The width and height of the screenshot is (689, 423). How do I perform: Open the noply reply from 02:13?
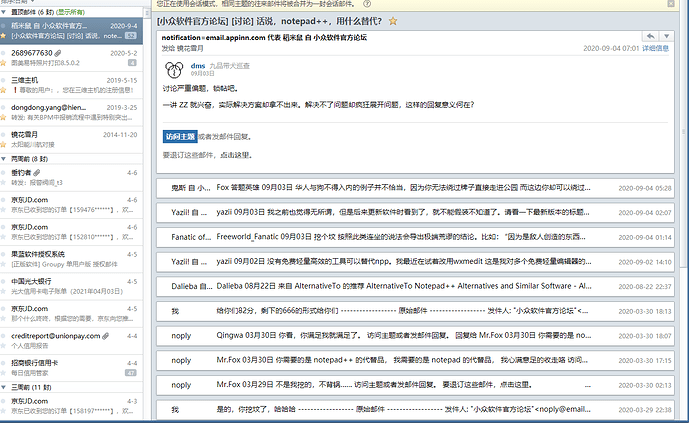point(415,385)
